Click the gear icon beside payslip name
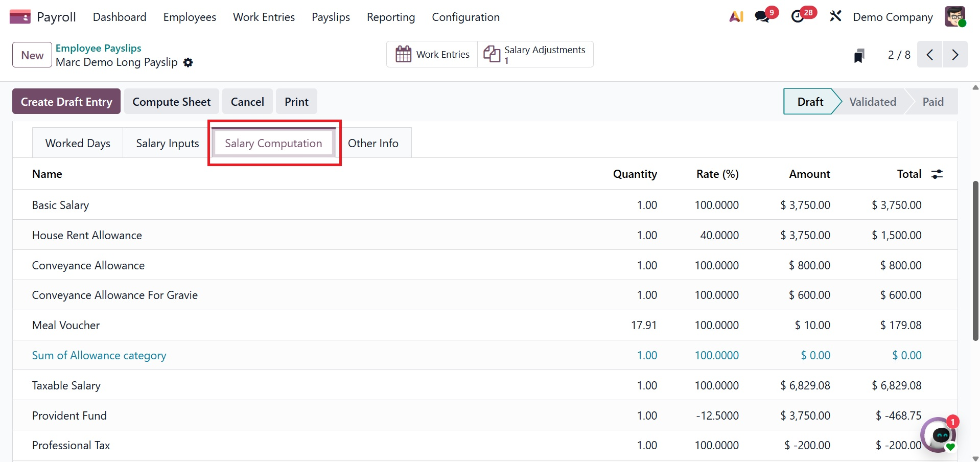980x462 pixels. click(x=188, y=62)
